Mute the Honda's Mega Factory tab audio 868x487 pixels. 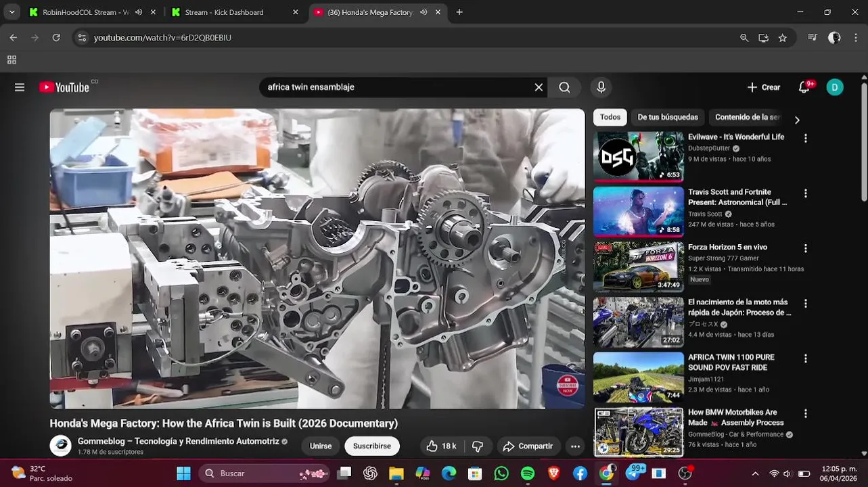pos(423,12)
